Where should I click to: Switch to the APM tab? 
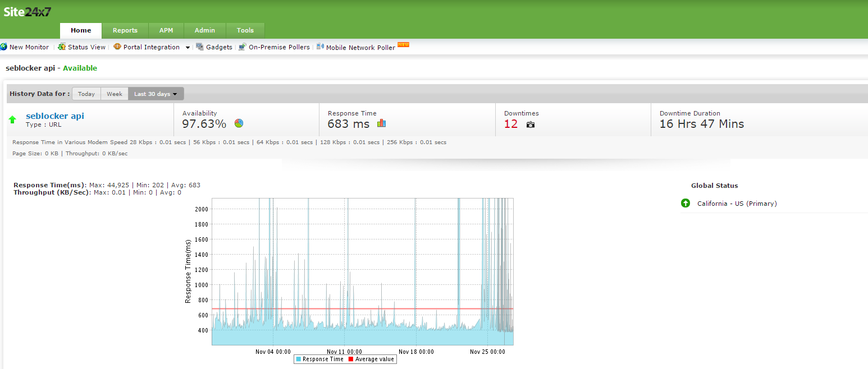pos(166,30)
